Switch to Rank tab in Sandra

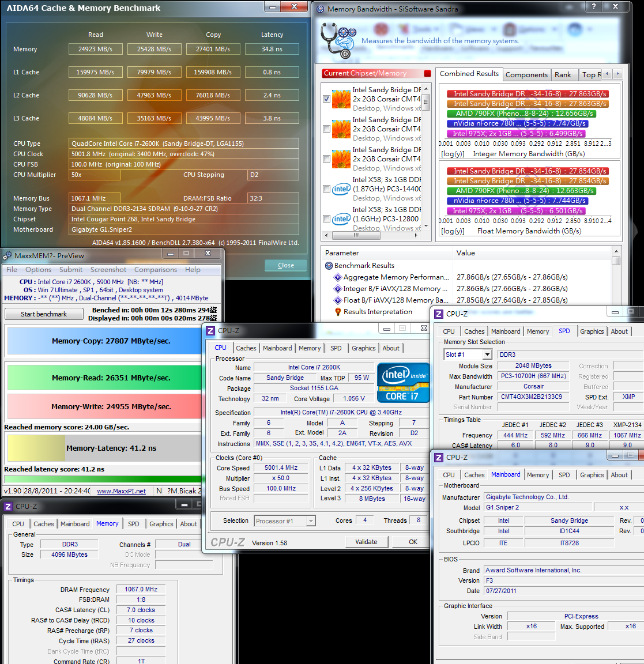click(x=563, y=75)
